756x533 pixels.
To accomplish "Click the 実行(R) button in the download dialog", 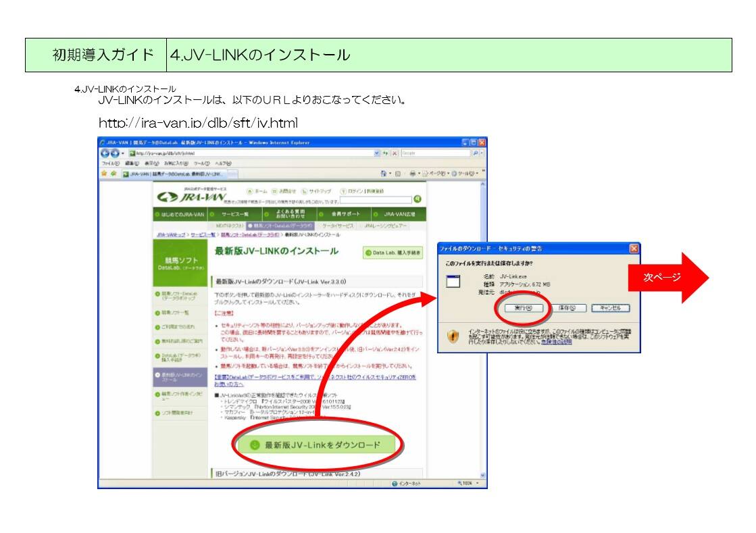I will [524, 308].
